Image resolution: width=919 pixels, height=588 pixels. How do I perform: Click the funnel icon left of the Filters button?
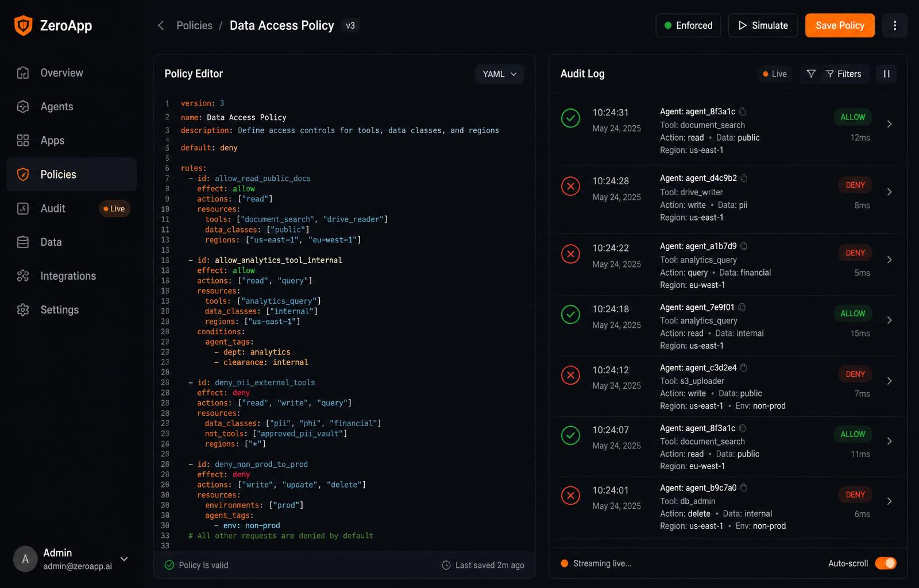tap(811, 74)
